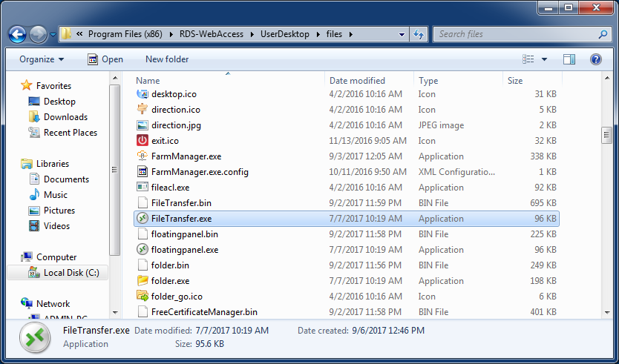Select the folder_go.ico icon

click(x=142, y=297)
